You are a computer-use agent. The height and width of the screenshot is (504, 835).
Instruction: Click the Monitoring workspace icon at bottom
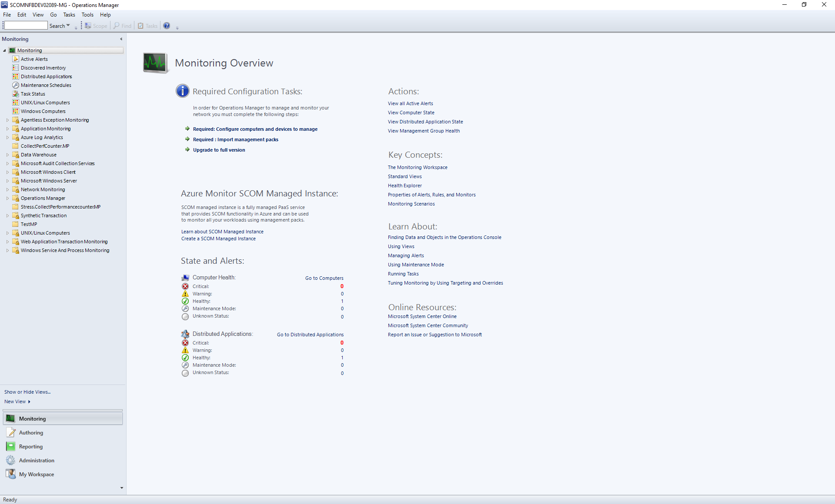10,418
